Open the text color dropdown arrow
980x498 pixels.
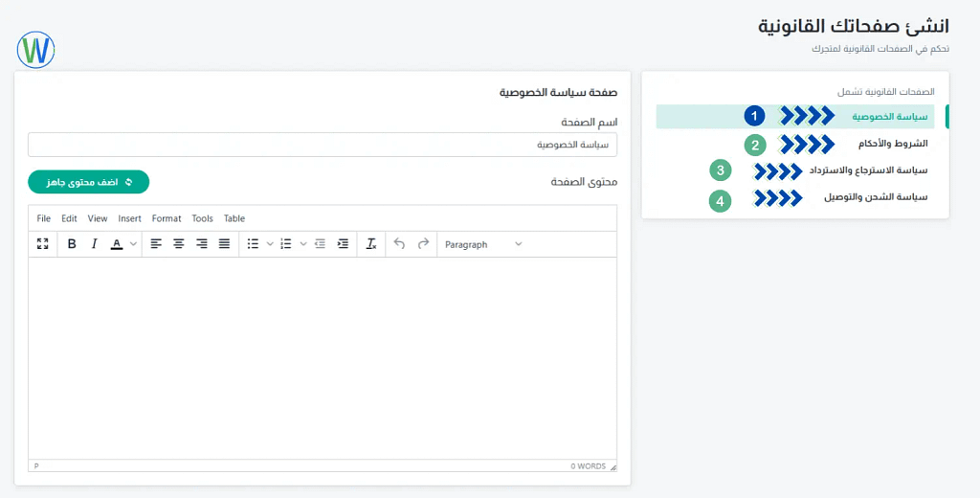pyautogui.click(x=133, y=244)
